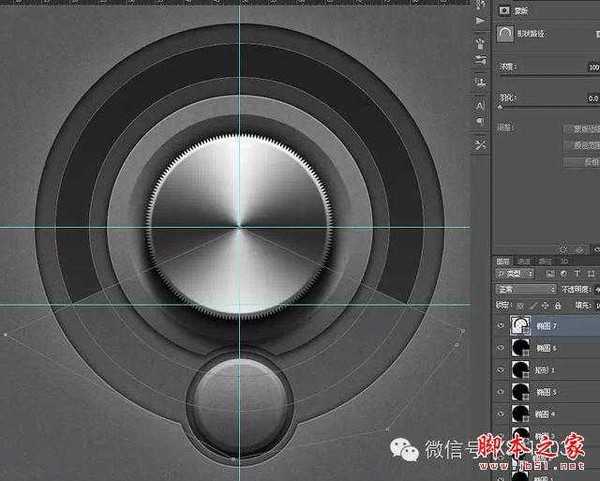The height and width of the screenshot is (481, 600).
Task: Open the brush presets panel icon
Action: 481,43
